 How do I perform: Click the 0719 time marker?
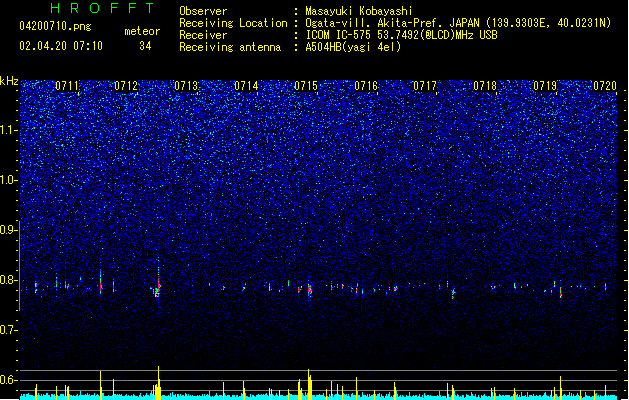click(x=545, y=86)
